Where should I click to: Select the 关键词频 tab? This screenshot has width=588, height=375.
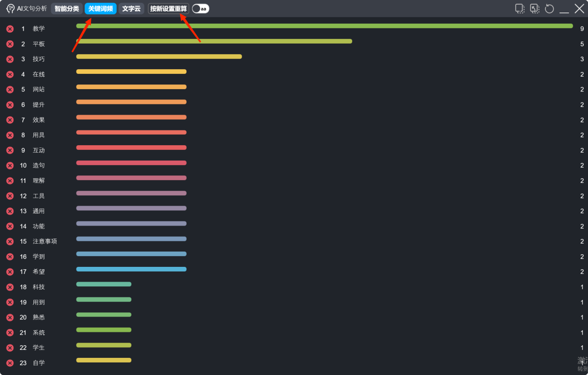point(100,9)
